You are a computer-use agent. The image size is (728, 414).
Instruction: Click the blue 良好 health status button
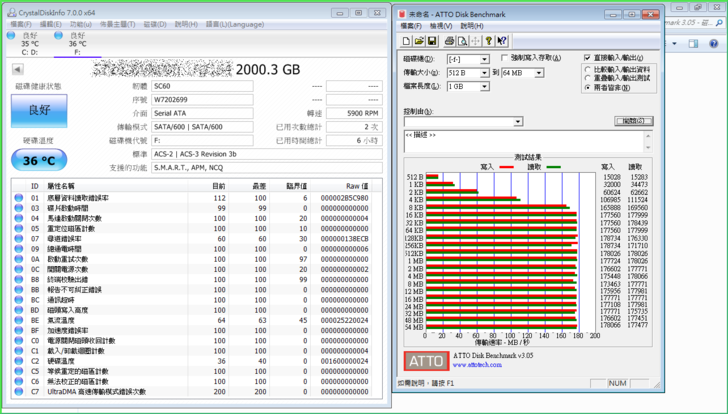coord(38,112)
